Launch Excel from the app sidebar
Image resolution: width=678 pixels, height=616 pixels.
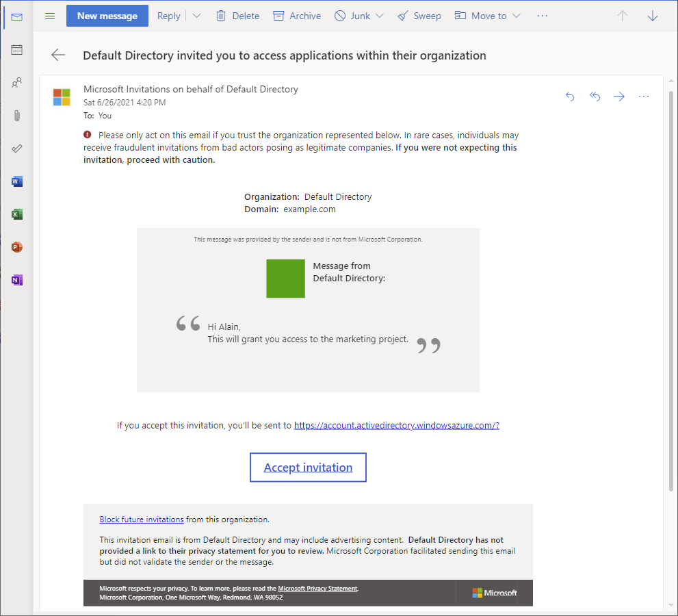pyautogui.click(x=16, y=214)
